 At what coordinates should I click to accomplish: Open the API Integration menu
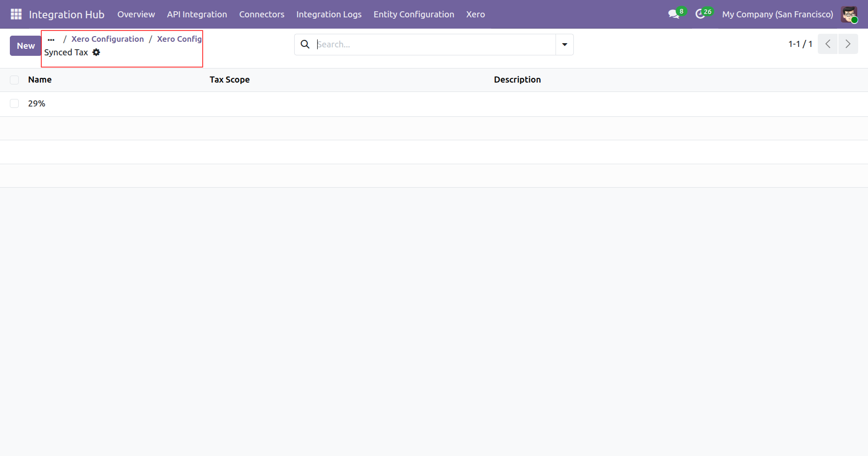(x=197, y=14)
